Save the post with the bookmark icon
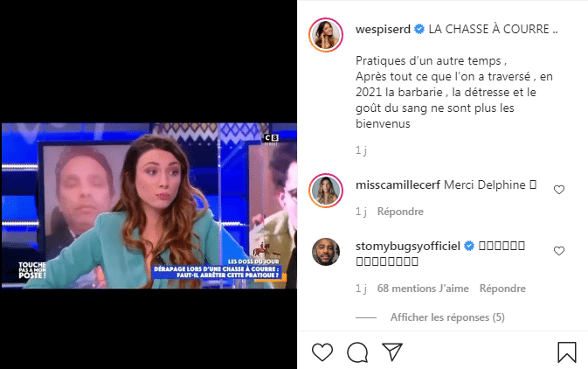Viewport: 588px width, 369px height. (567, 352)
